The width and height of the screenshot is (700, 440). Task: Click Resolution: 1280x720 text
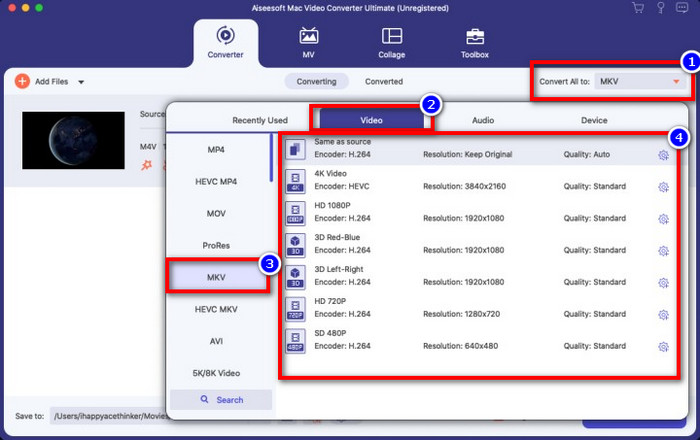(462, 314)
